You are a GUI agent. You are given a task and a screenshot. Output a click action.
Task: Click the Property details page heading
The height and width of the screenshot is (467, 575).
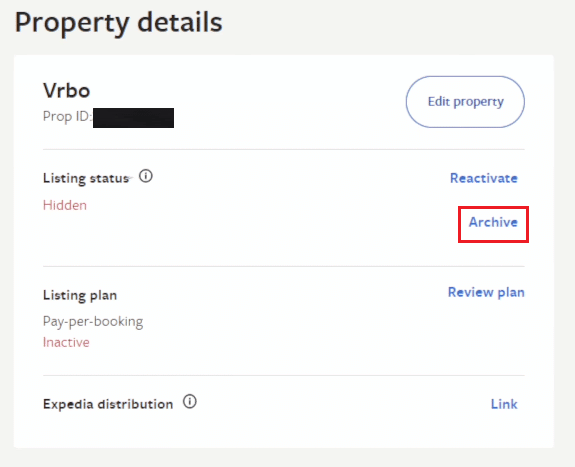118,23
